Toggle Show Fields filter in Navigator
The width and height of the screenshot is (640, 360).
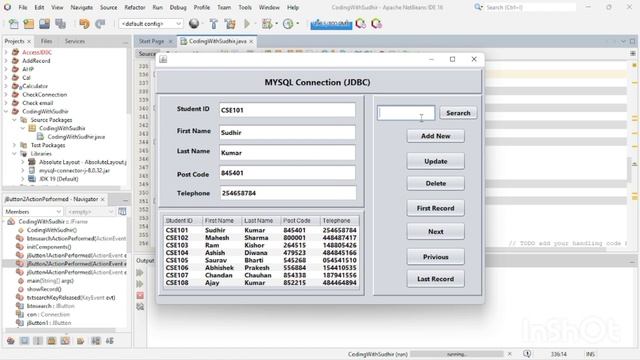coord(24,341)
